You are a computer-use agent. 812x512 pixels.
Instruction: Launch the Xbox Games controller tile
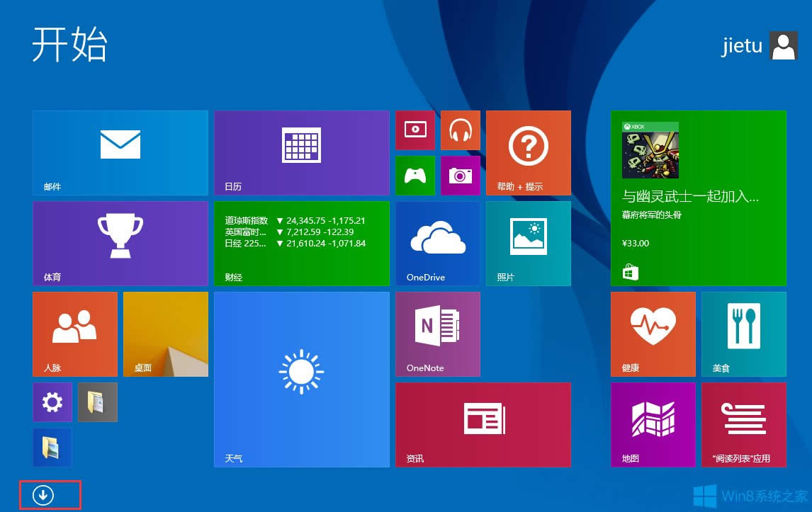click(x=415, y=175)
